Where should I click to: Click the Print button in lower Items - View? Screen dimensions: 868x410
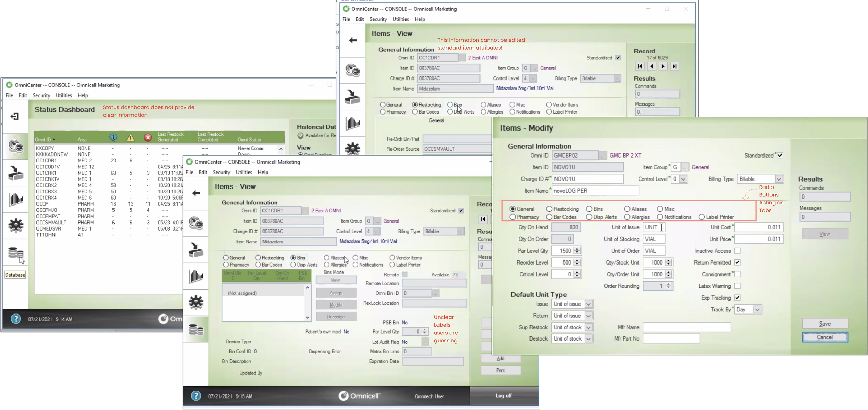click(x=501, y=370)
